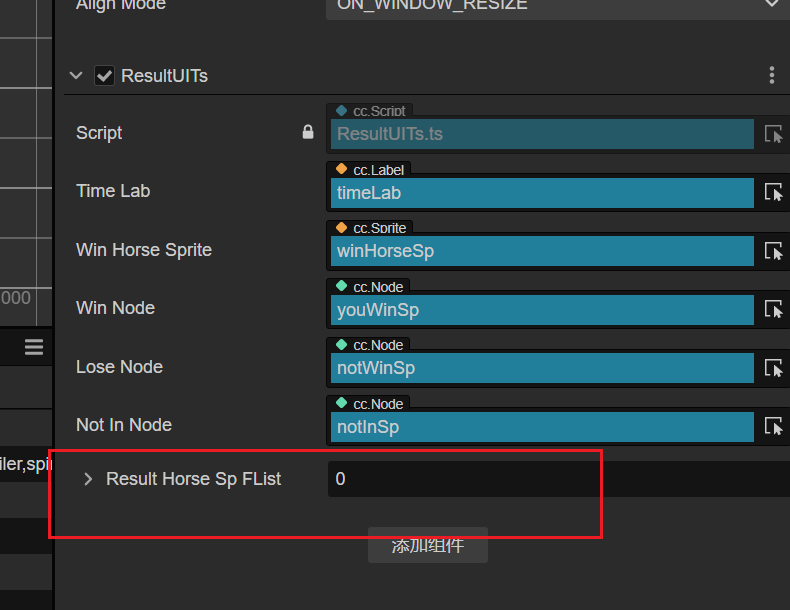The image size is (790, 610).
Task: Select the notWinSp node reference field
Action: [x=541, y=368]
